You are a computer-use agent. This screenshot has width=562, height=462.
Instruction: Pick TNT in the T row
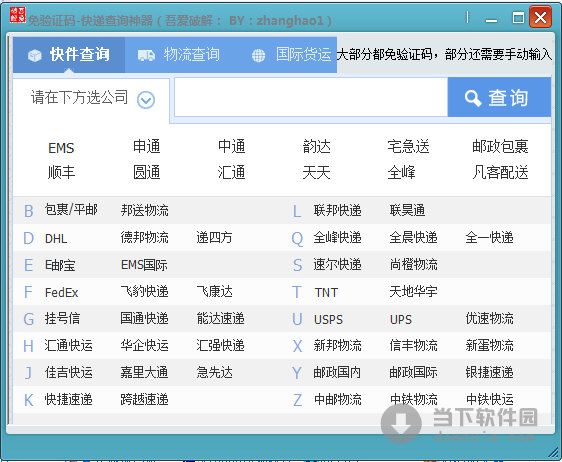(x=326, y=292)
